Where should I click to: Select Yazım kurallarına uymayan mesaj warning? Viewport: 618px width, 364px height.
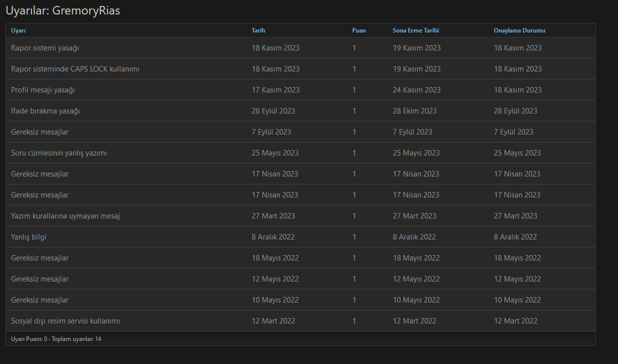pos(66,216)
